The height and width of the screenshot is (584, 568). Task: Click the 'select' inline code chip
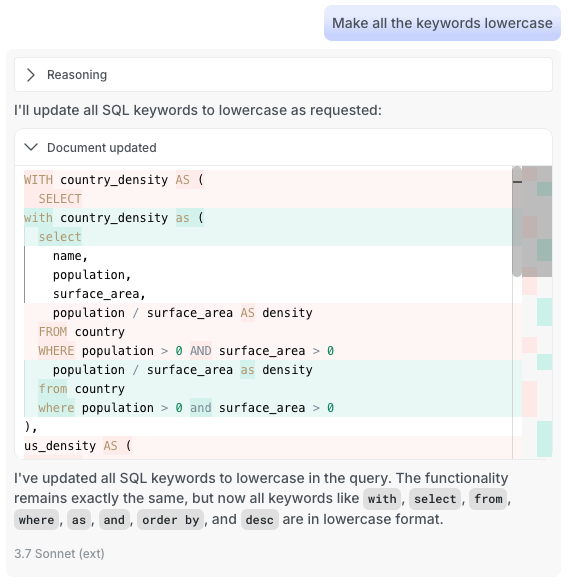435,499
